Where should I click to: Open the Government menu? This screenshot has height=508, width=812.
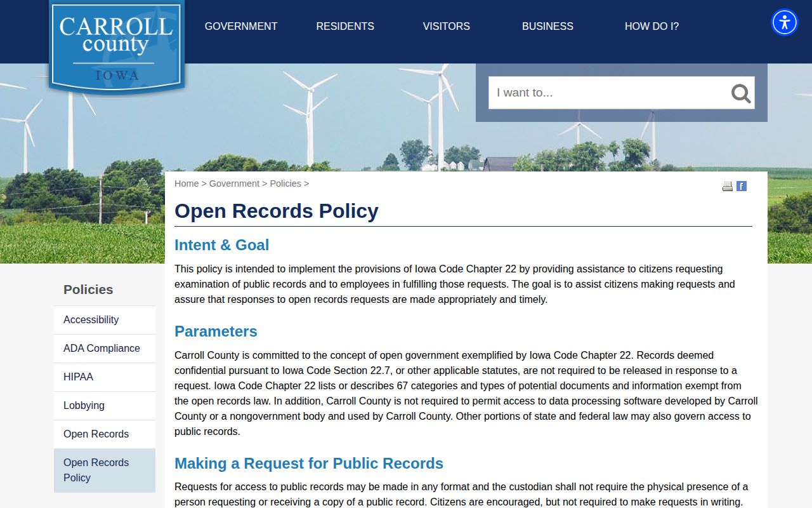(x=241, y=27)
